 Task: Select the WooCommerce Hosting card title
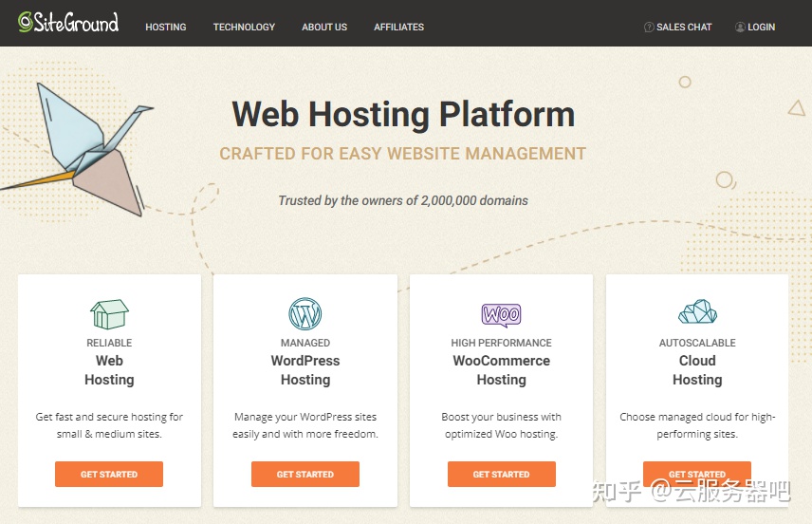coord(501,370)
